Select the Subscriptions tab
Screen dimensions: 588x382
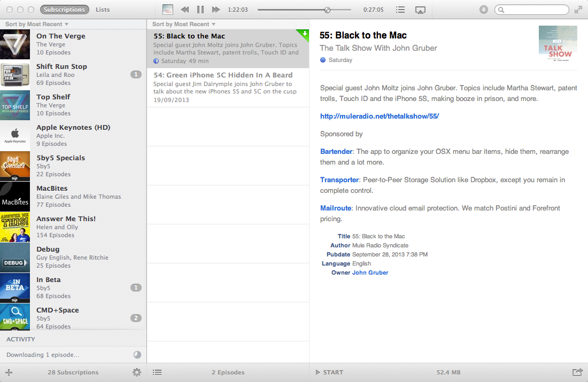coord(65,10)
